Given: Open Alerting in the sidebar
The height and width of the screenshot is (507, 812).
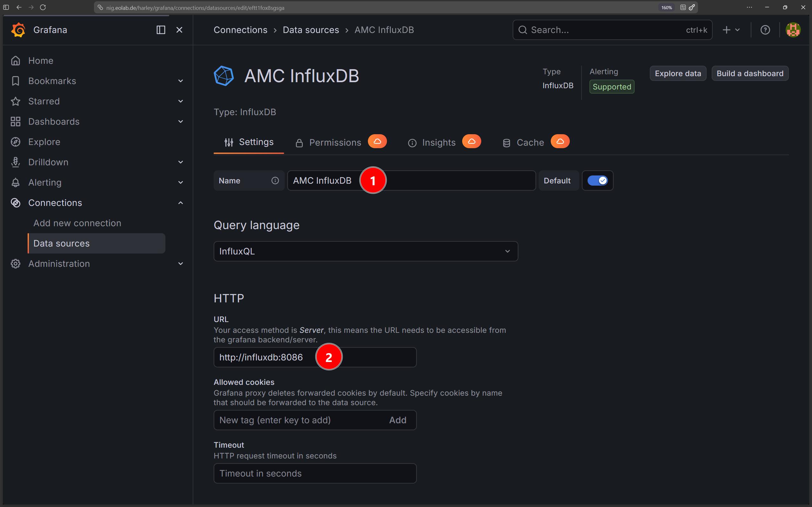Looking at the screenshot, I should pyautogui.click(x=45, y=182).
